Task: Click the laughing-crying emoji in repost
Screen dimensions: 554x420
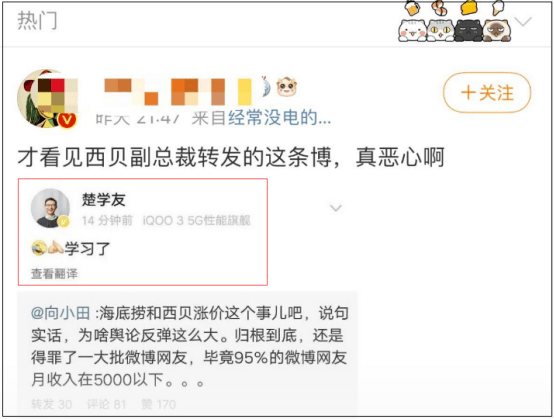Action: (x=39, y=248)
